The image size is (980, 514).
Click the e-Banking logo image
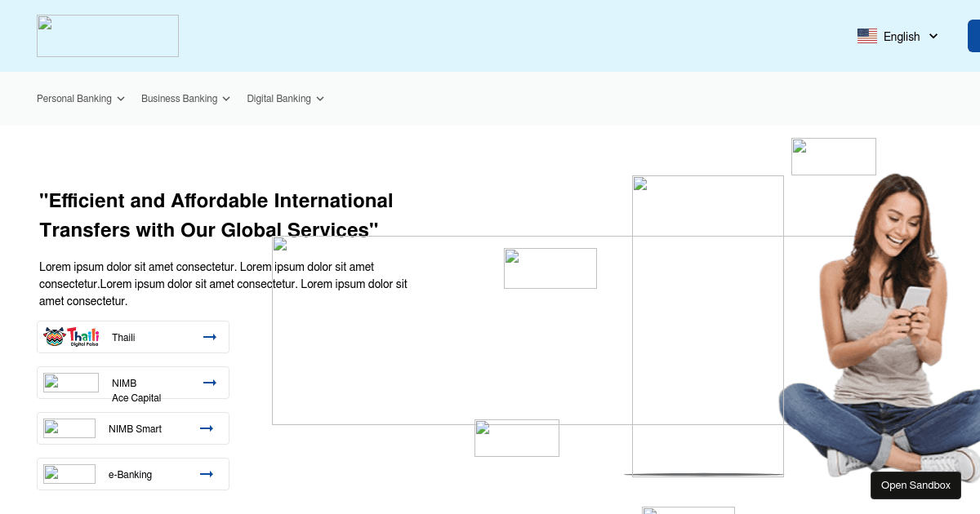coord(69,474)
